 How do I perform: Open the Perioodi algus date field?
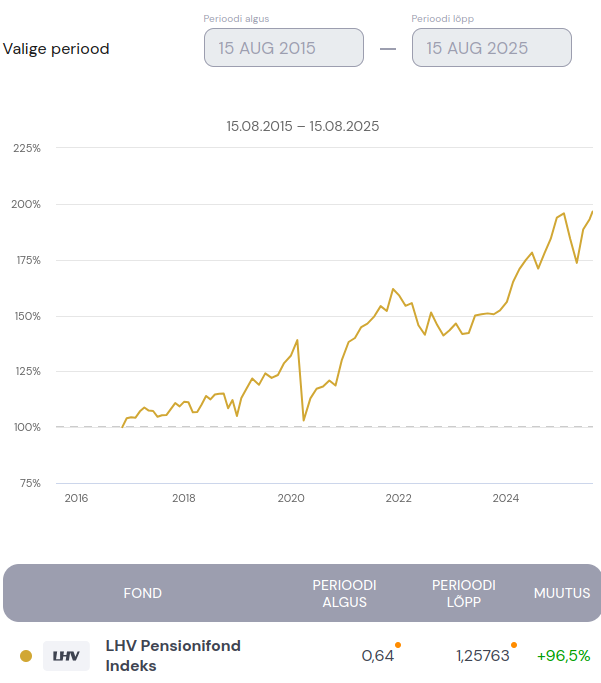[x=284, y=47]
